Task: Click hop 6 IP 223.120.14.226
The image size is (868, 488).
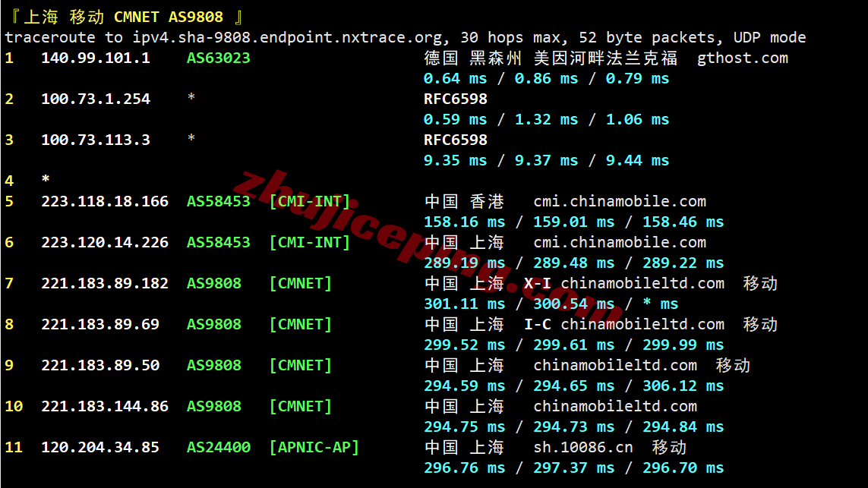Action: 106,242
